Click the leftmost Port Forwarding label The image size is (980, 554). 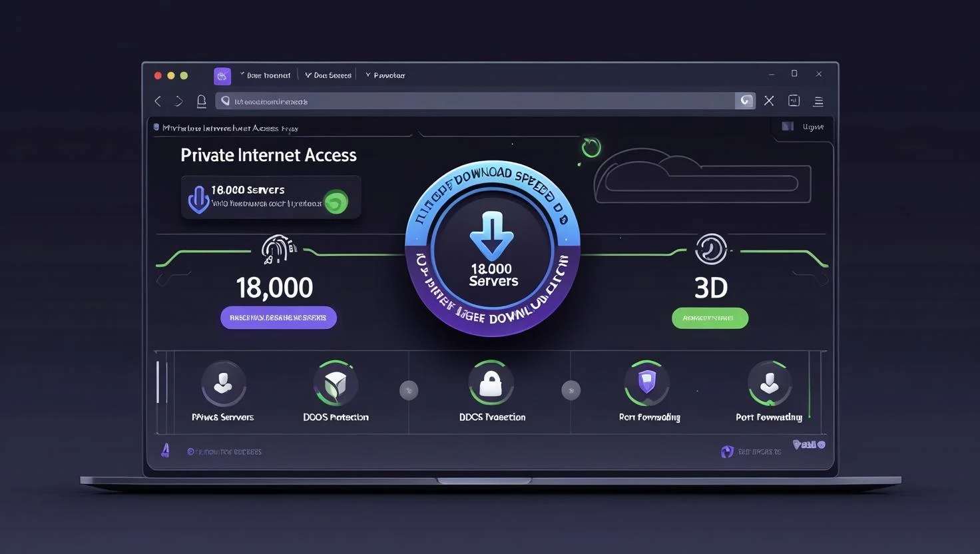coord(650,417)
